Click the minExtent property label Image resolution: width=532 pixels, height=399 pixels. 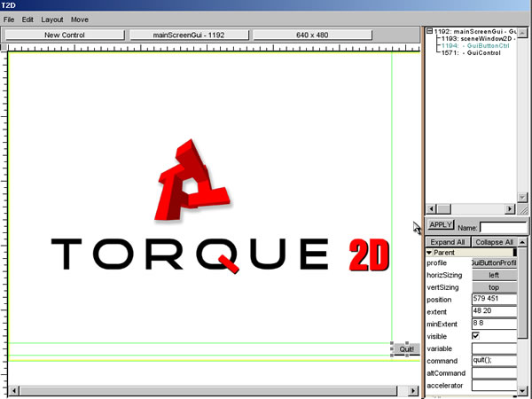click(x=442, y=324)
